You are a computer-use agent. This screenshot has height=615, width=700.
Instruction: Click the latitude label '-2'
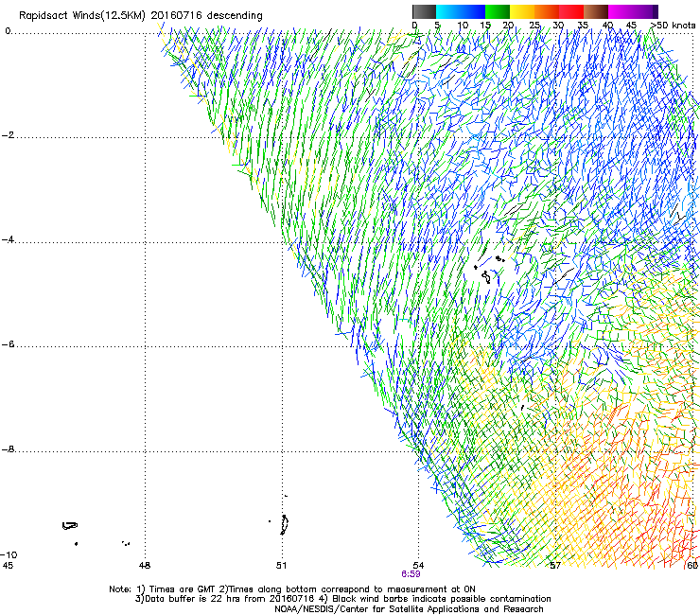(8, 135)
